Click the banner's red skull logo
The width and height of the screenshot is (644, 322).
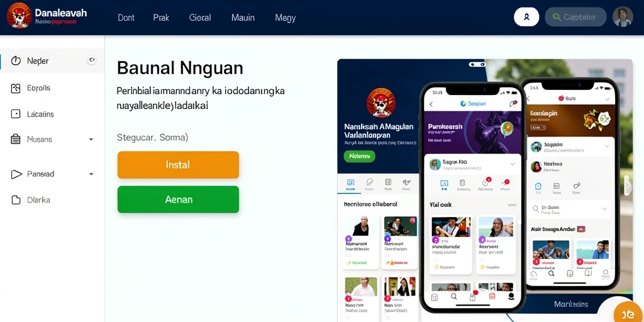coord(380,103)
